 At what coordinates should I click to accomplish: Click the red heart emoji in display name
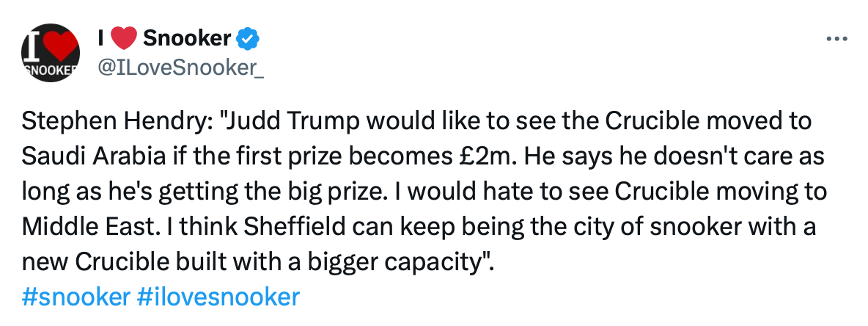126,37
